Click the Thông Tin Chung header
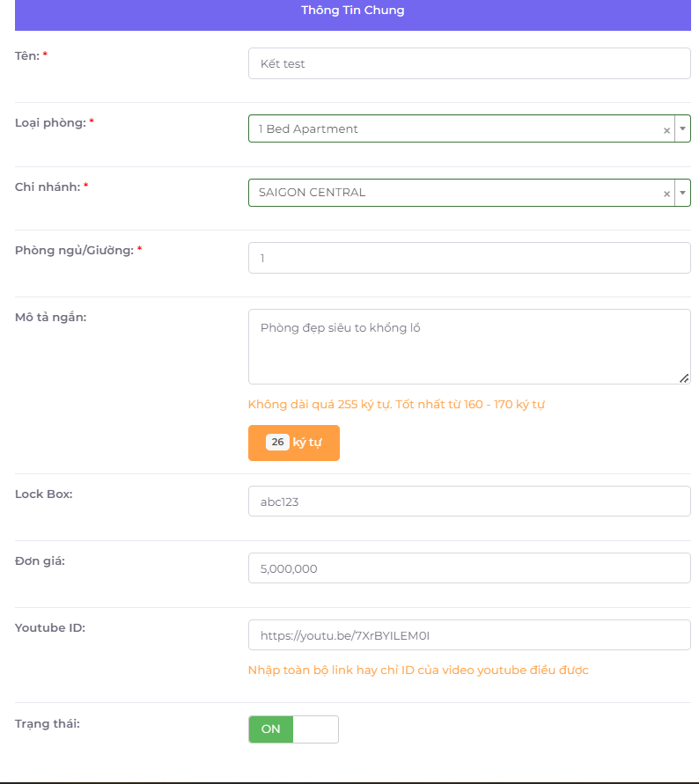The height and width of the screenshot is (784, 699). [352, 11]
